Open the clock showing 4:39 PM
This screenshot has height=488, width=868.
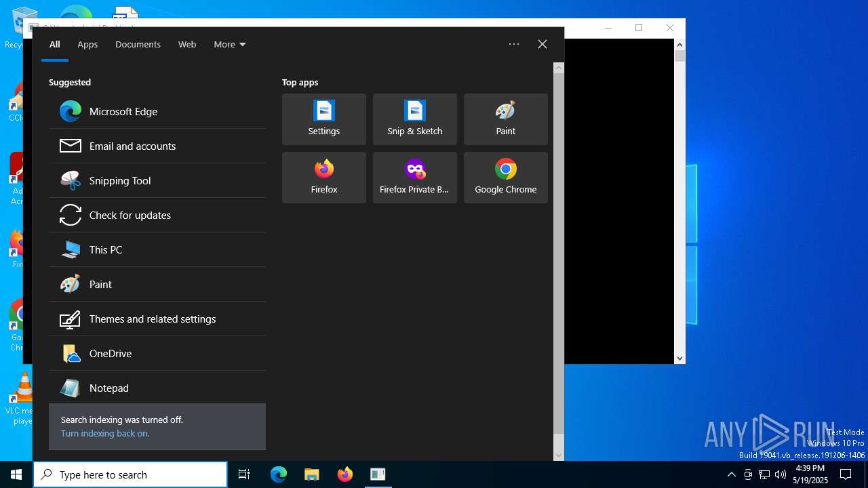tap(810, 474)
